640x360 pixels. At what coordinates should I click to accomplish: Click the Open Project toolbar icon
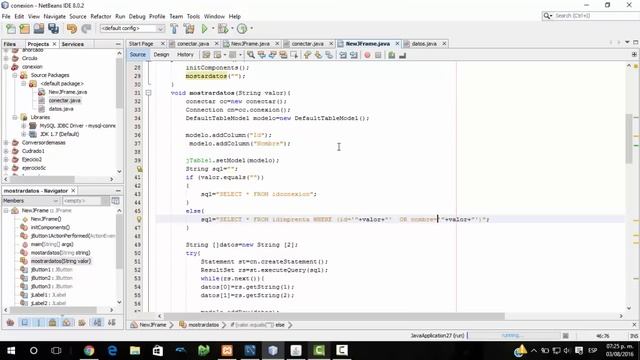(39, 29)
